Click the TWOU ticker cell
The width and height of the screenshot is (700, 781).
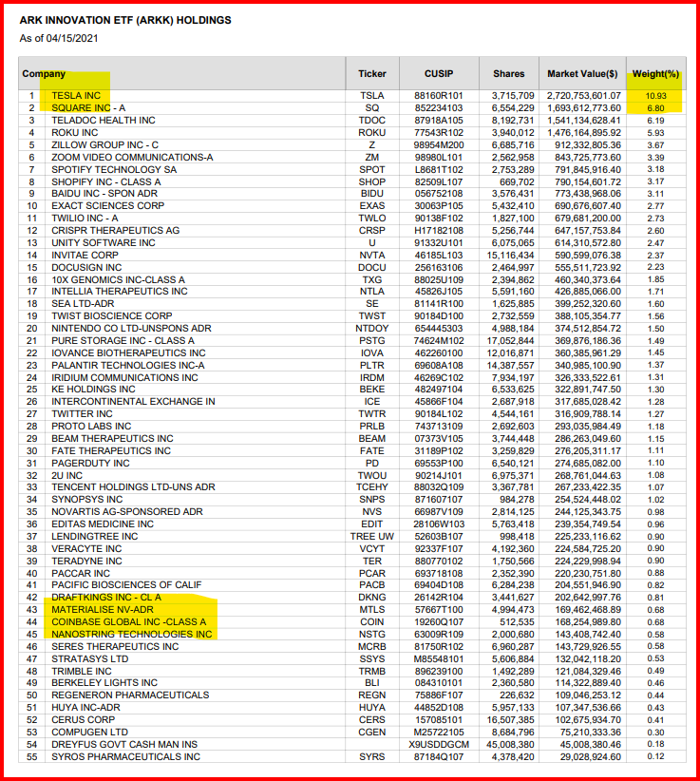[x=372, y=476]
